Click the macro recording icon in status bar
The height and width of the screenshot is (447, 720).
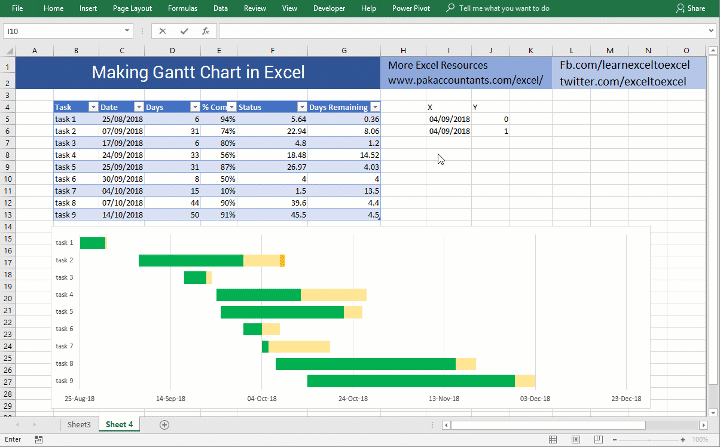click(x=39, y=440)
